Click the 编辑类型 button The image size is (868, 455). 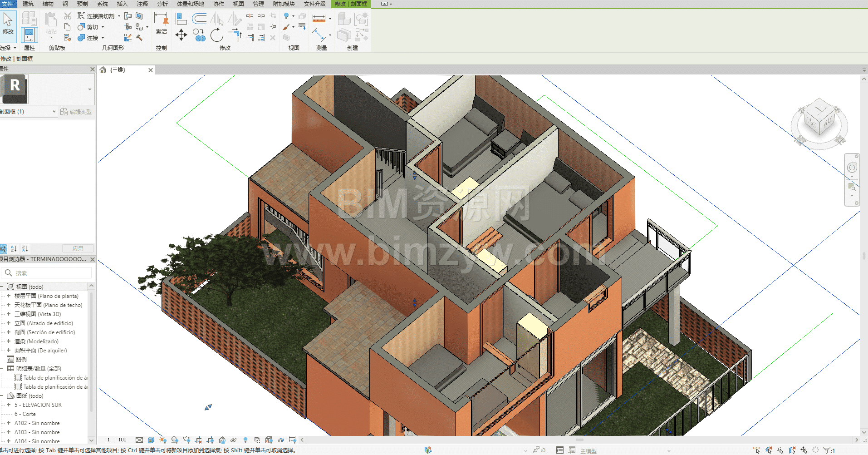[76, 112]
